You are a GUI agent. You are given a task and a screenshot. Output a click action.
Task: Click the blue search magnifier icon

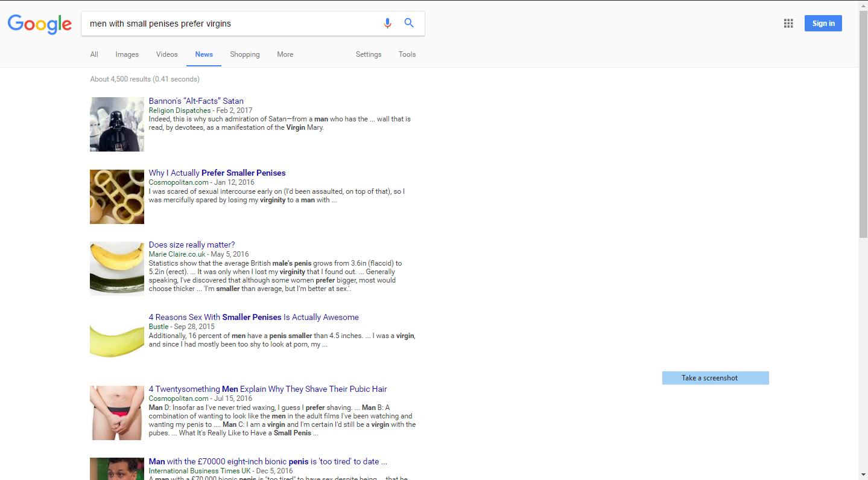point(409,23)
